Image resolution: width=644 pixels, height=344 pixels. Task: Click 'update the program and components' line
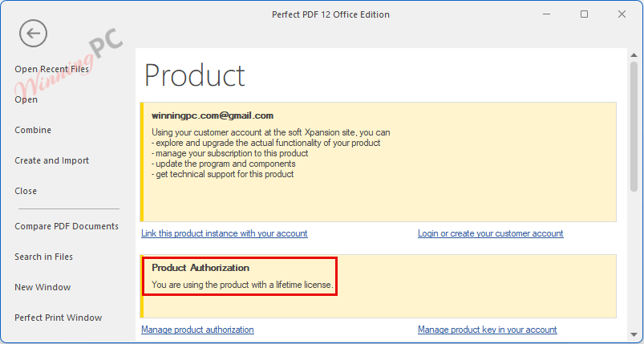pos(224,164)
